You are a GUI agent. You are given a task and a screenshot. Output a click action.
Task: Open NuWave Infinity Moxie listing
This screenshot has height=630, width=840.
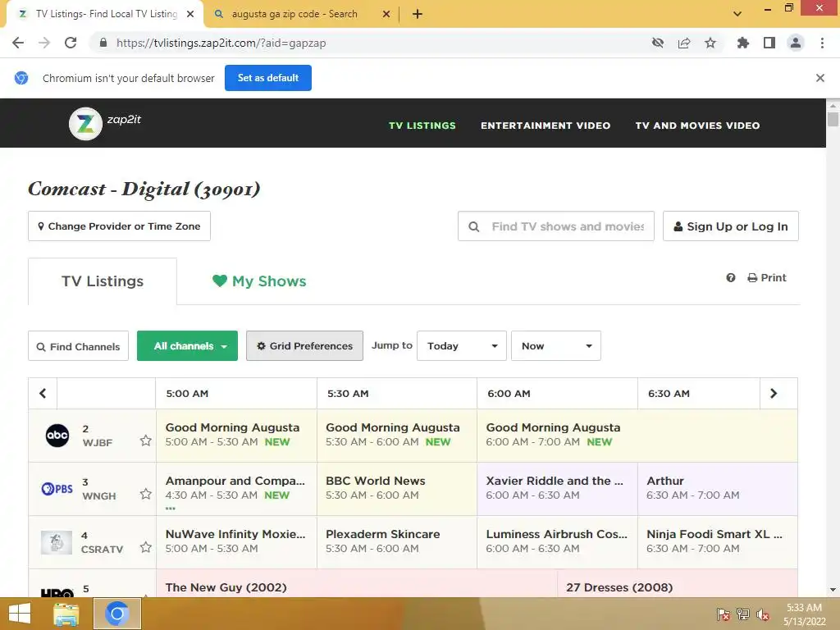click(236, 542)
